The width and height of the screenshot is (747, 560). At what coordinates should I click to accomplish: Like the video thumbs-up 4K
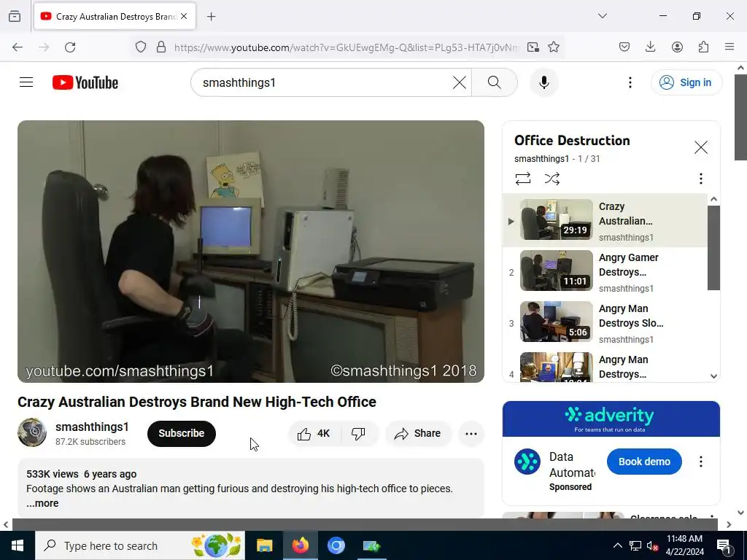314,433
